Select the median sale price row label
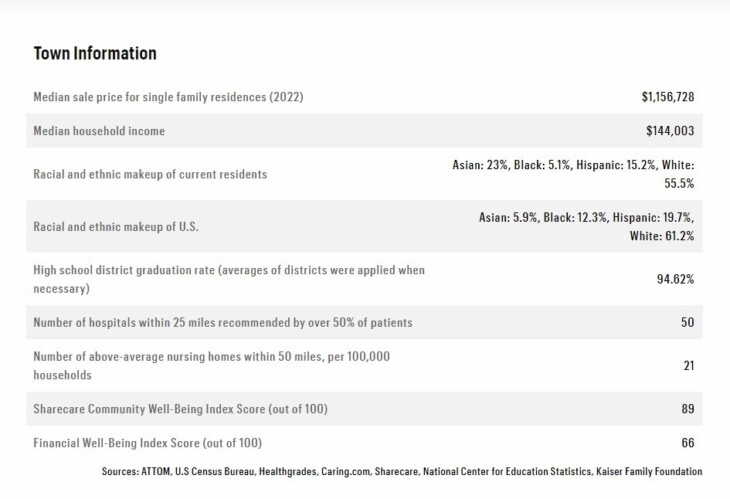Image resolution: width=730 pixels, height=499 pixels. [x=168, y=97]
